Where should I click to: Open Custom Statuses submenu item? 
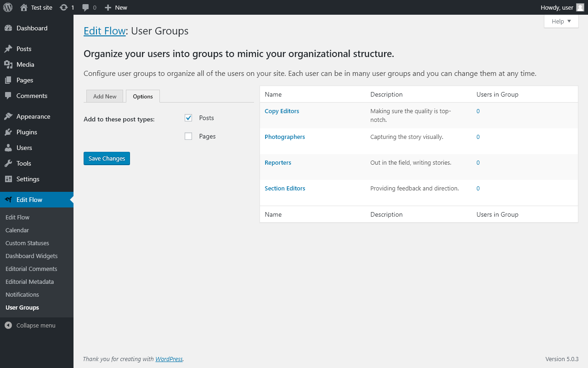[27, 243]
